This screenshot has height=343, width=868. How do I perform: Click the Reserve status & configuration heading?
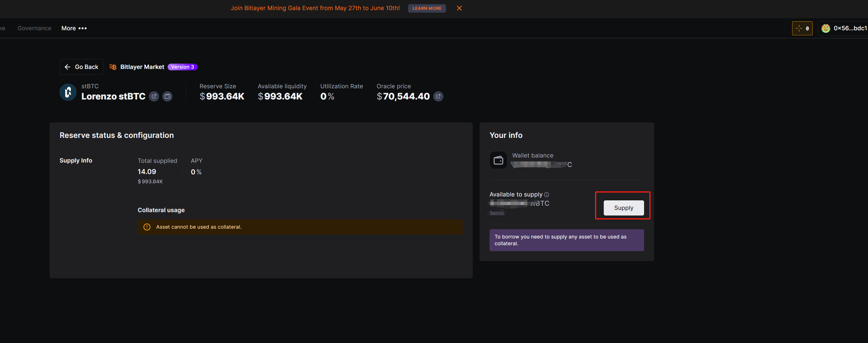pos(117,135)
